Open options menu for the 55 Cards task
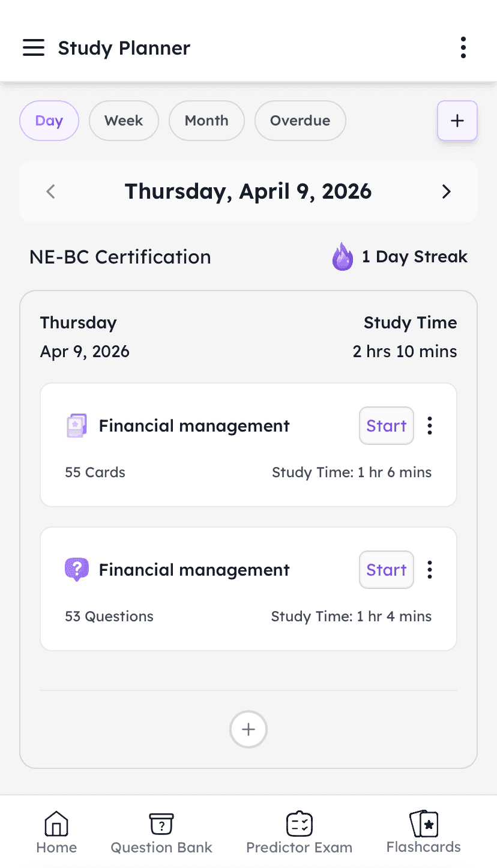 point(430,426)
